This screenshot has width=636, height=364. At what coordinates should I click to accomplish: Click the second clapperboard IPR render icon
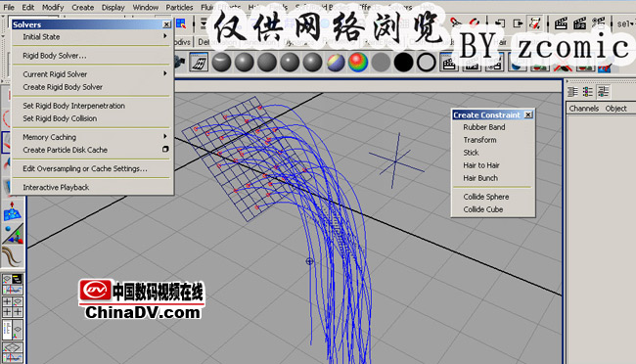pos(579,23)
